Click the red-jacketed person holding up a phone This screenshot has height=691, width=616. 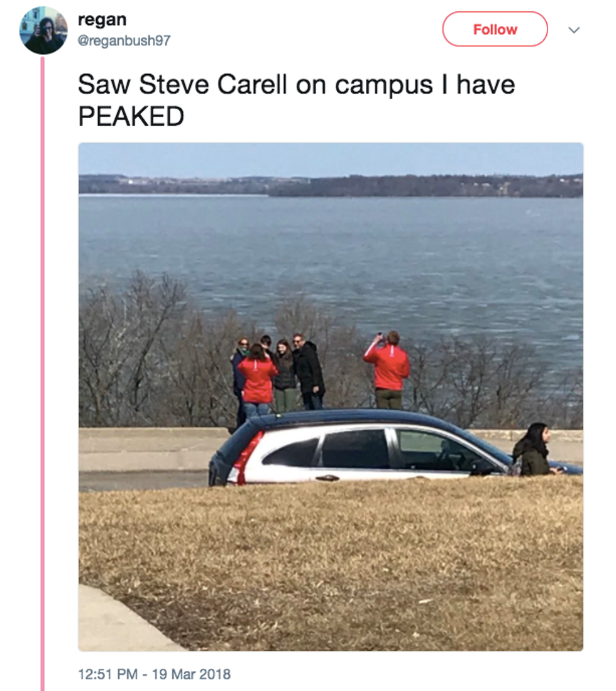388,370
